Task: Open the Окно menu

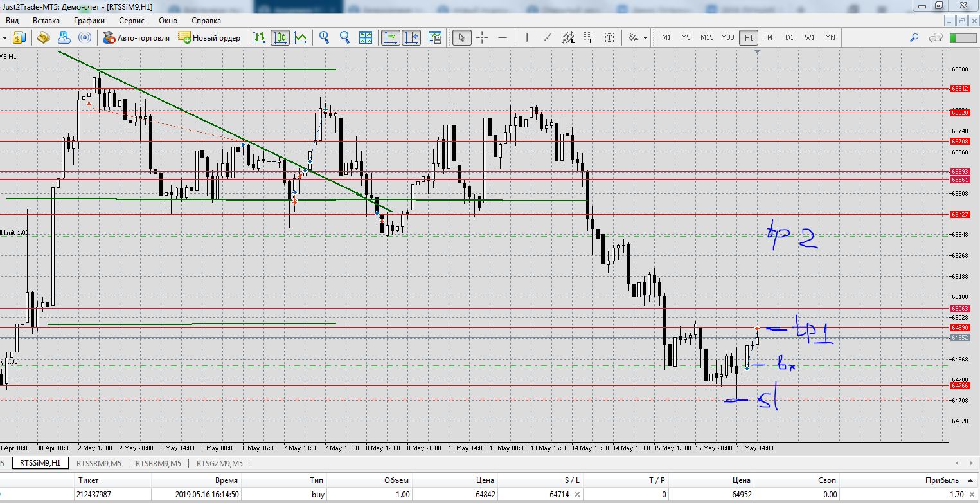Action: (168, 21)
